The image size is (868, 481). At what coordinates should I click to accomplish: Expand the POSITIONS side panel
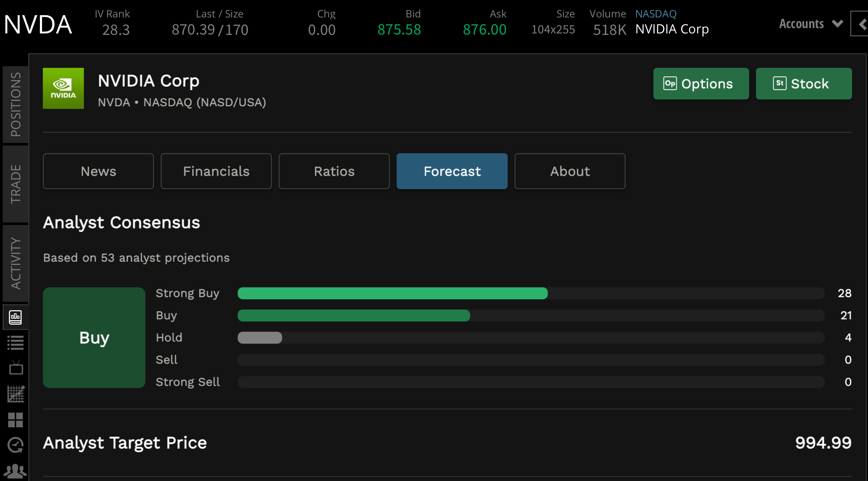(x=15, y=104)
